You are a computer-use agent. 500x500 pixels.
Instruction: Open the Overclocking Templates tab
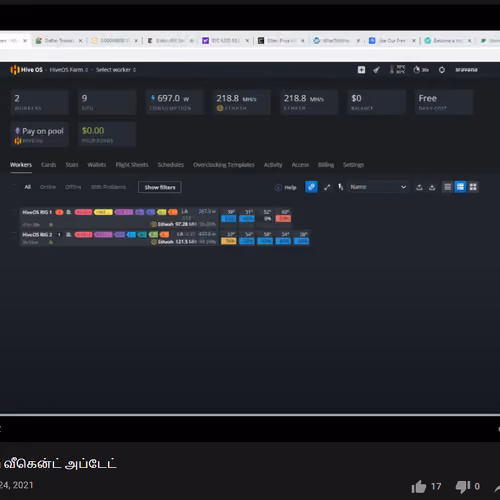tap(223, 165)
